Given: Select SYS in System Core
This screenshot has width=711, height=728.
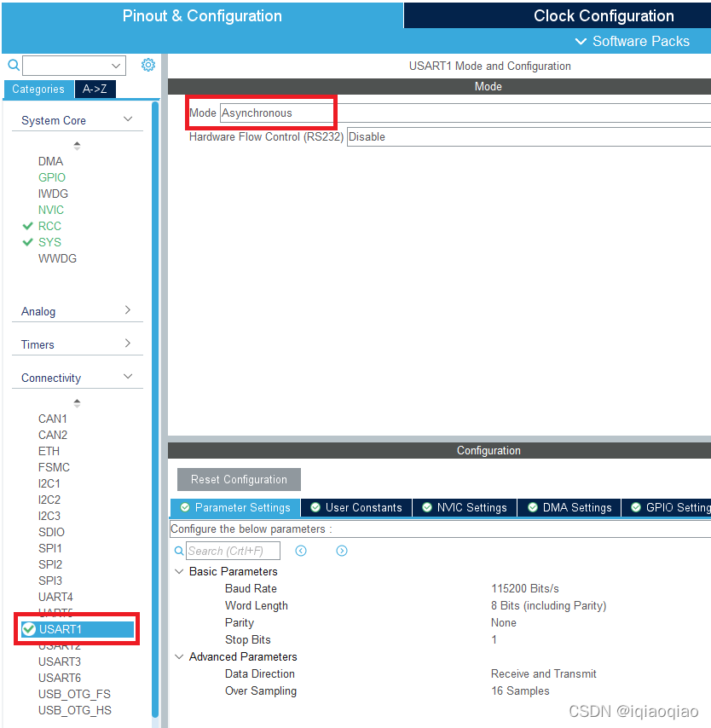Looking at the screenshot, I should point(49,242).
